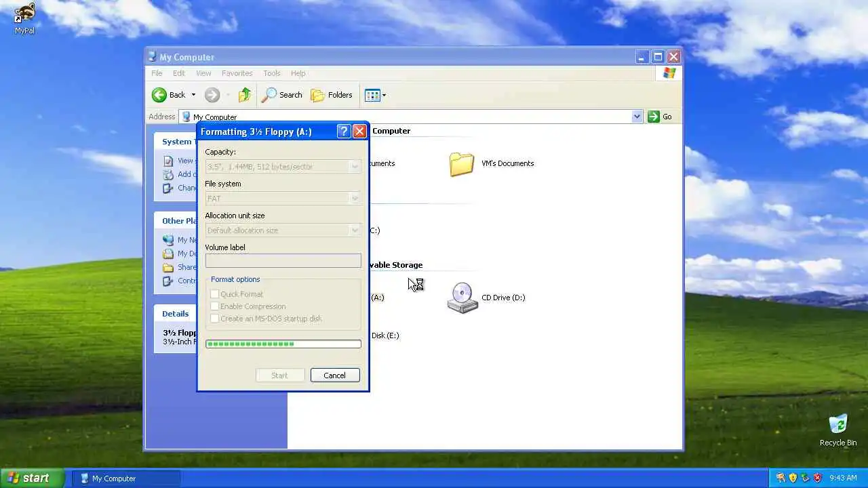Screen dimensions: 868x488
Task: Click the 9:43 AM taskbar clock
Action: (843, 478)
